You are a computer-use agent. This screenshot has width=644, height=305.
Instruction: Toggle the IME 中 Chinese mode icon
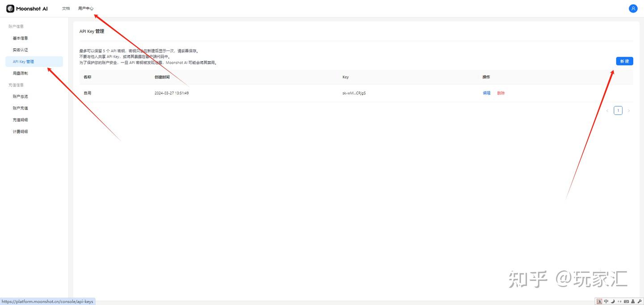click(x=606, y=301)
